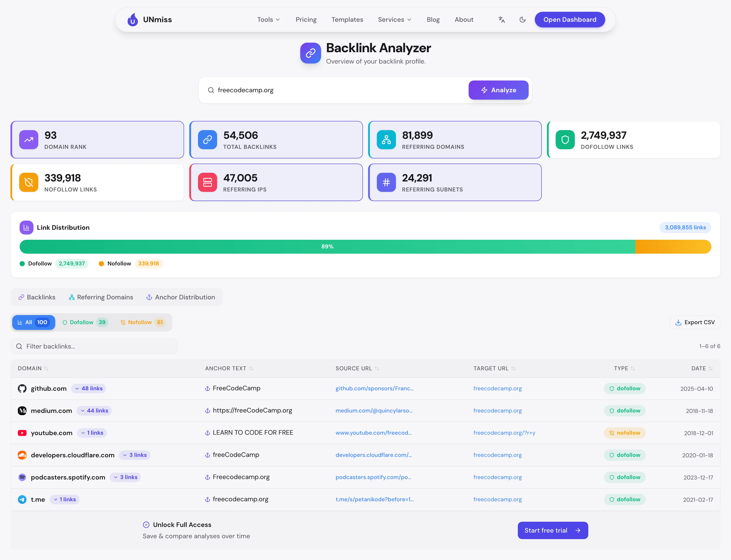Go to the Pricing page

[306, 20]
